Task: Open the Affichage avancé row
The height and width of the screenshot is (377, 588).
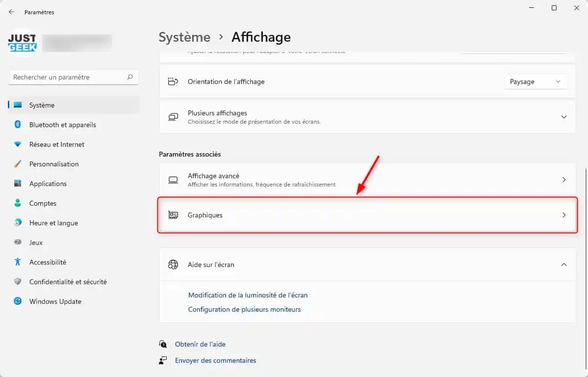Action: [x=367, y=180]
